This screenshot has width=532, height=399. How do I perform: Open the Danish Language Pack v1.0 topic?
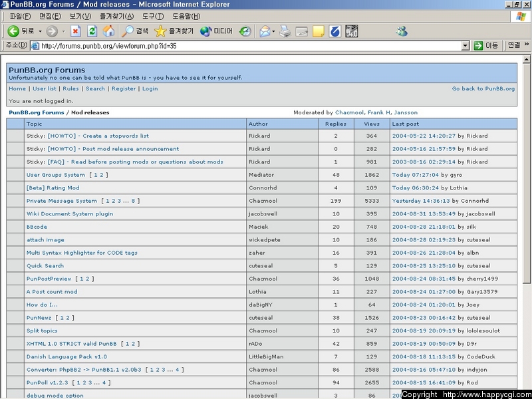(x=66, y=356)
